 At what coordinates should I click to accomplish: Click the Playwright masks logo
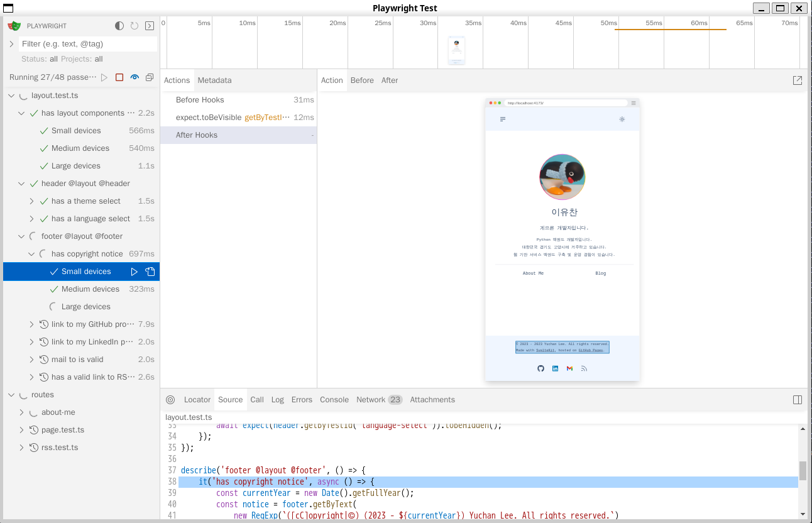[14, 26]
